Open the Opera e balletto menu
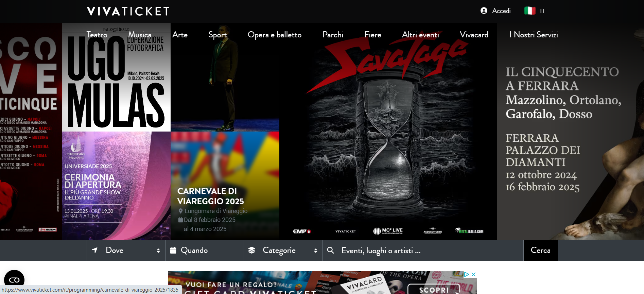Image resolution: width=644 pixels, height=294 pixels. tap(274, 35)
